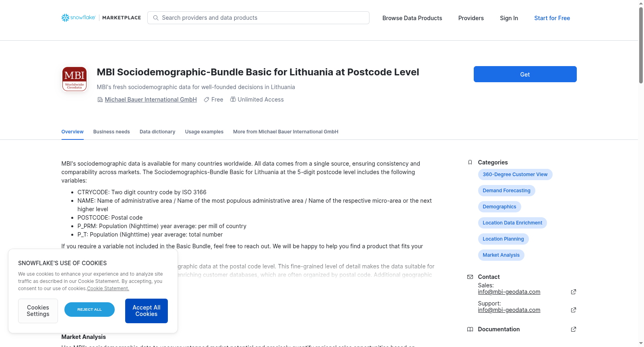Click the 'P_T: Population (Nighttime)' bullet text
Screen dimensions: 644x347
[150, 235]
